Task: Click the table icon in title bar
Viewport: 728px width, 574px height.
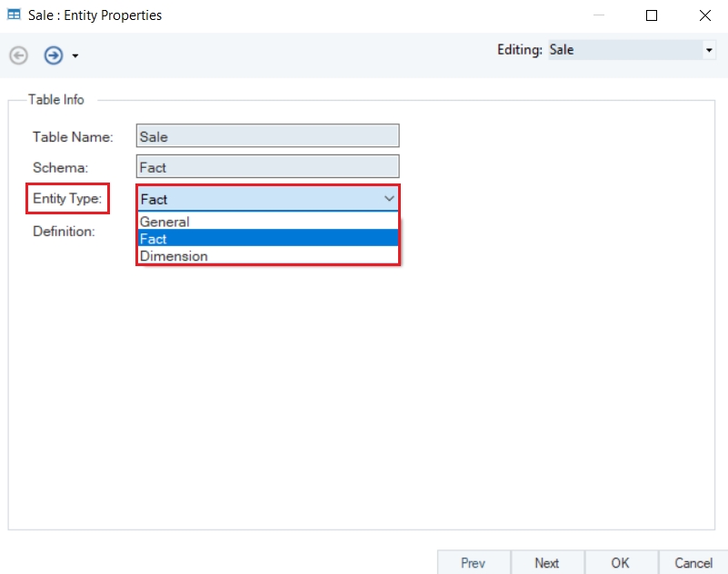Action: coord(14,15)
